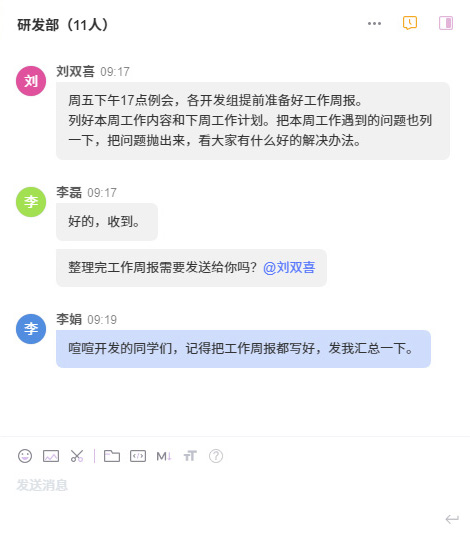
Task: Select the highlighted blue message from 李娟
Action: pos(243,349)
